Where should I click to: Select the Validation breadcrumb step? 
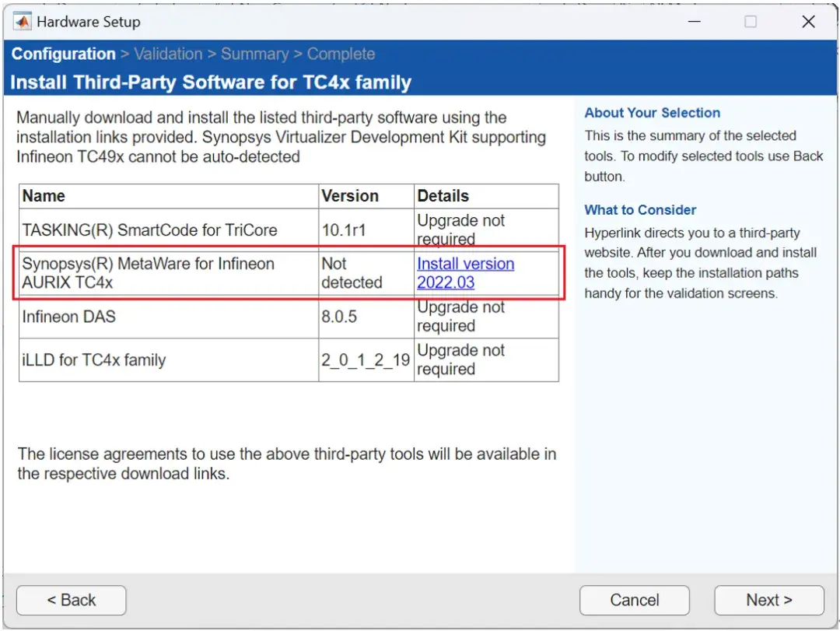point(168,54)
